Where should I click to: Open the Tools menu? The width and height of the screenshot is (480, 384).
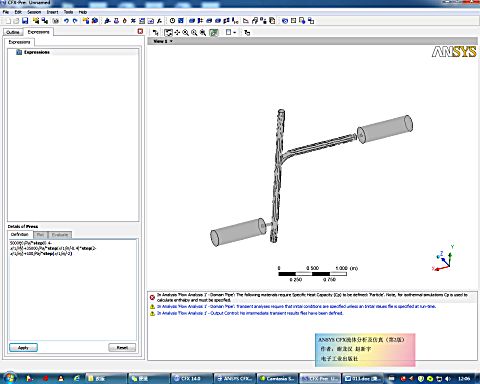68,12
